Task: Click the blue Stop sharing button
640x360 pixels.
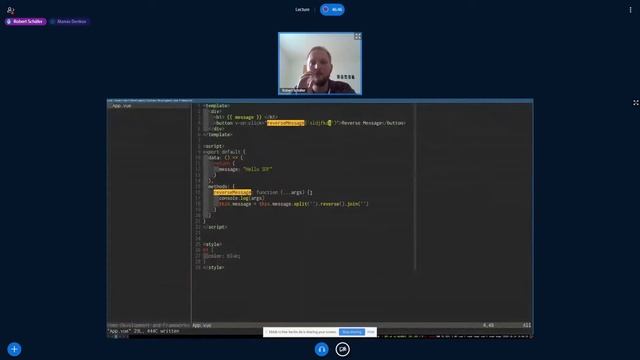Action: point(352,332)
